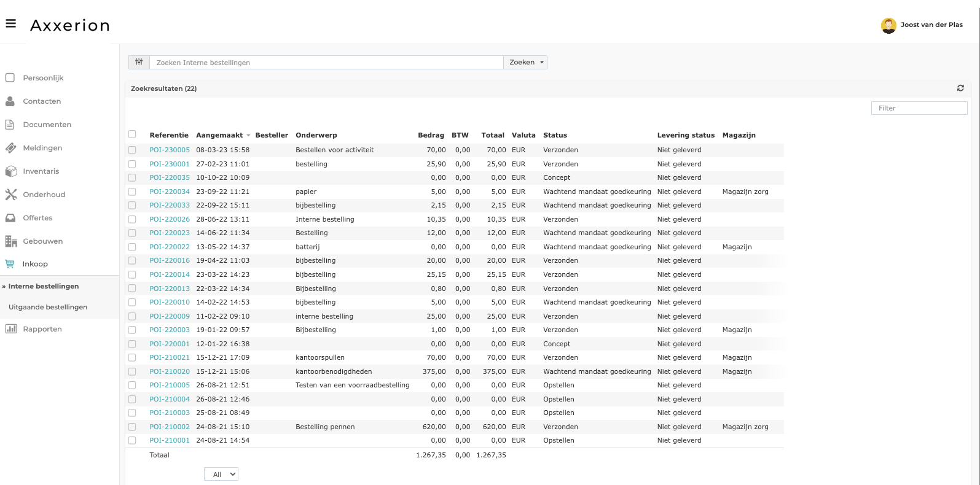Image resolution: width=980 pixels, height=485 pixels.
Task: Expand the Zoeken button dropdown arrow
Action: point(541,63)
